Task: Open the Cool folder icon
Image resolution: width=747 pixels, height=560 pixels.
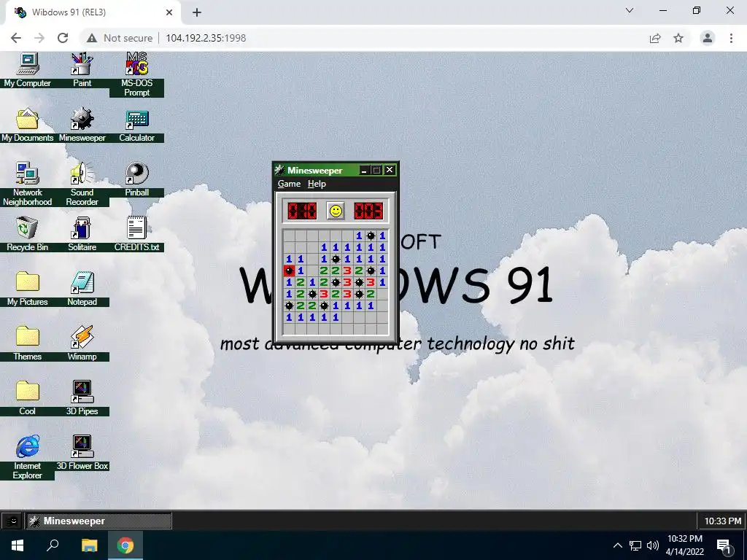Action: (27, 399)
